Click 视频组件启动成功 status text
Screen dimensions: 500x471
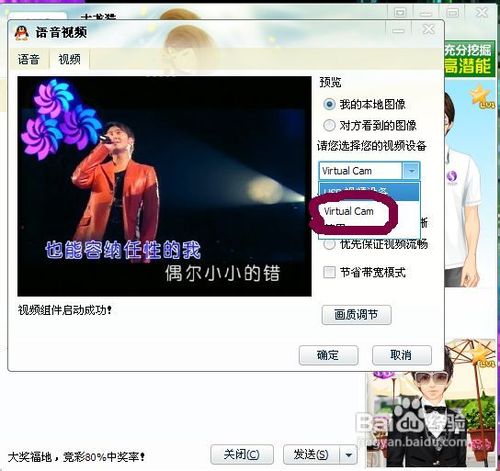click(65, 310)
